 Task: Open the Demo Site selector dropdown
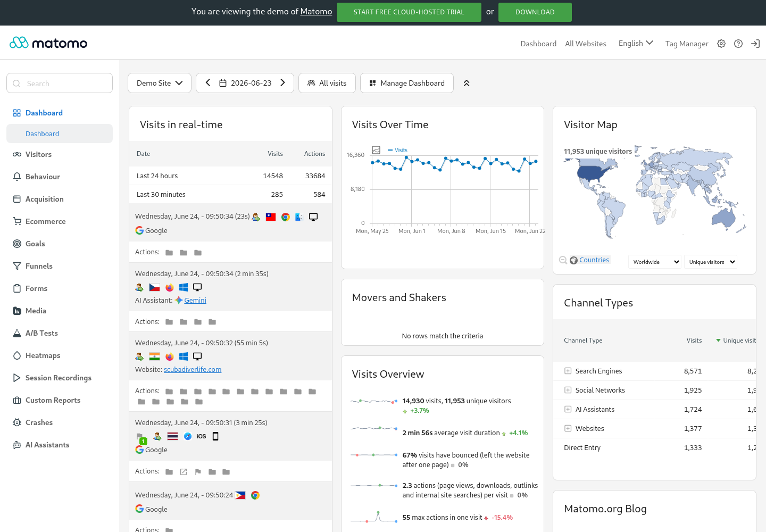(160, 83)
